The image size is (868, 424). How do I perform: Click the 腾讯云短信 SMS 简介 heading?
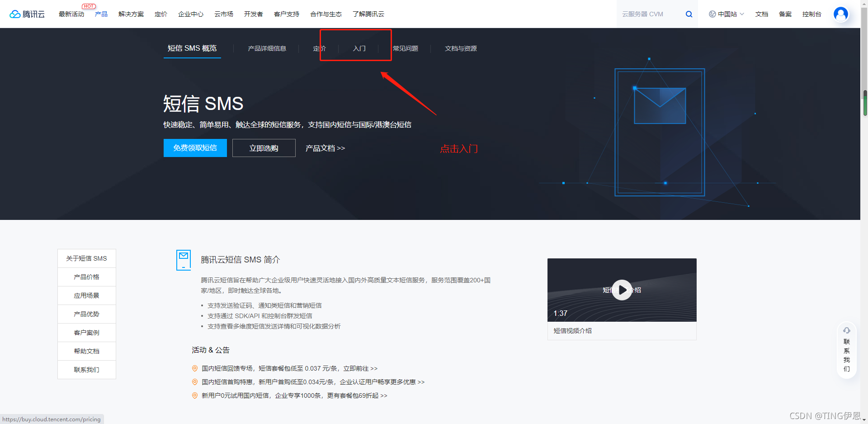241,260
